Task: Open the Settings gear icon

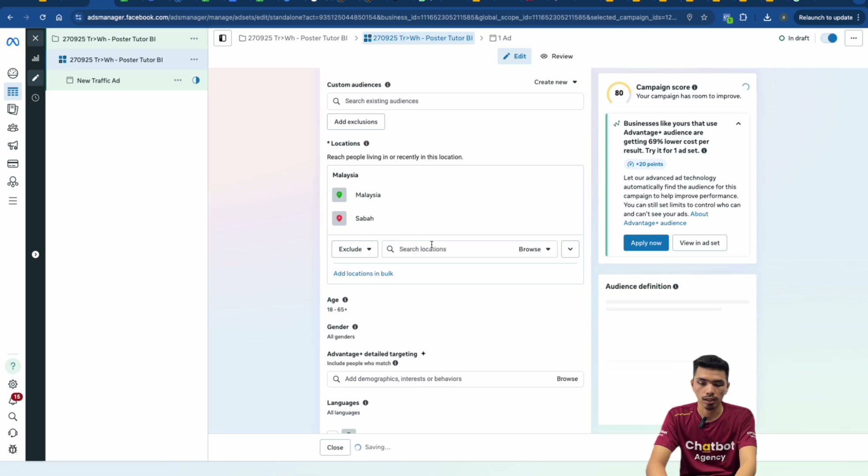Action: [x=13, y=384]
